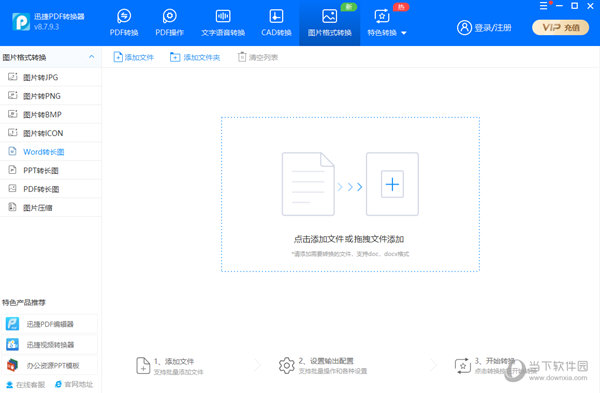600x393 pixels.
Task: Open the PDF操作 tab
Action: tap(170, 23)
